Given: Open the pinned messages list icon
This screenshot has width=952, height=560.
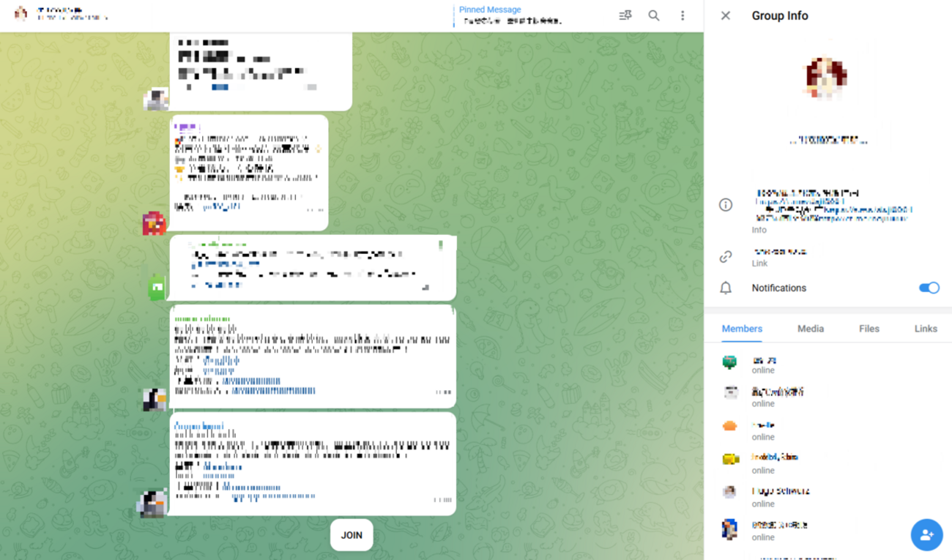Looking at the screenshot, I should tap(625, 15).
